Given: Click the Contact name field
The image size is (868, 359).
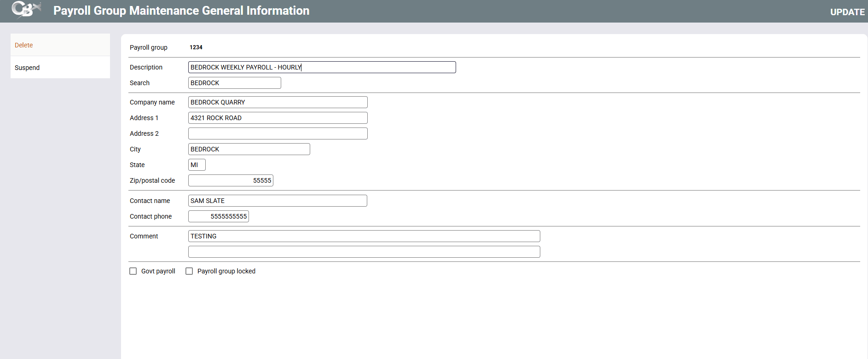Looking at the screenshot, I should coord(278,201).
